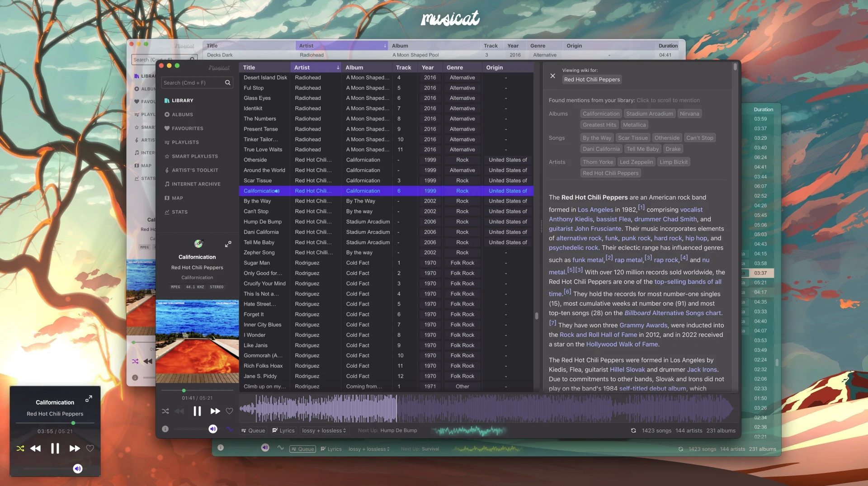Viewport: 868px width, 486px height.
Task: Click the search magnifier icon in sidebar
Action: (x=228, y=83)
